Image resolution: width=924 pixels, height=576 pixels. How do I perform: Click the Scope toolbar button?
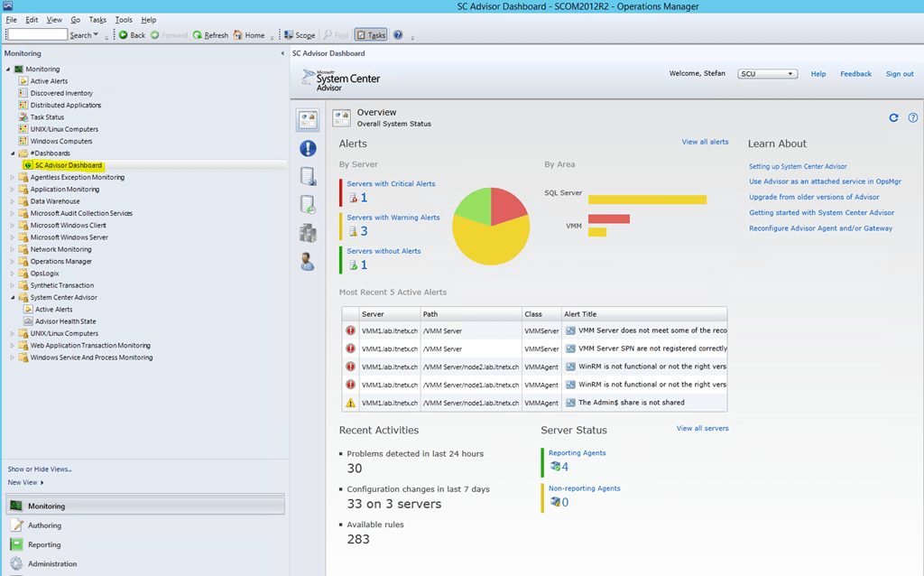tap(300, 35)
